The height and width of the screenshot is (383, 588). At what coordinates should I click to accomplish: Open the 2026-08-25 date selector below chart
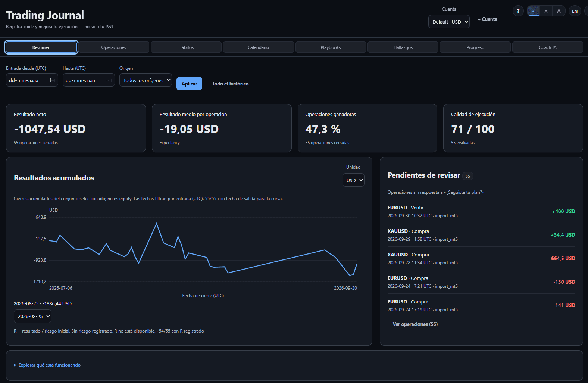[x=32, y=316]
